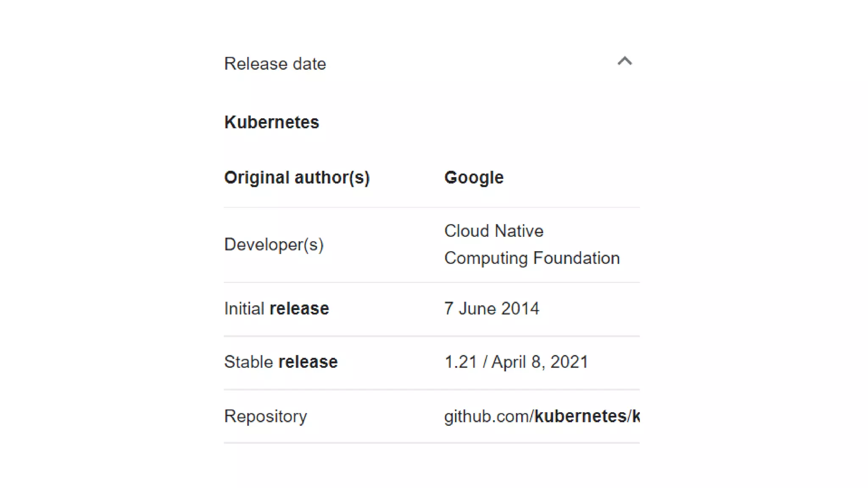Viewport: 868px width, 488px height.
Task: Collapse the Release date section chevron
Action: 624,61
